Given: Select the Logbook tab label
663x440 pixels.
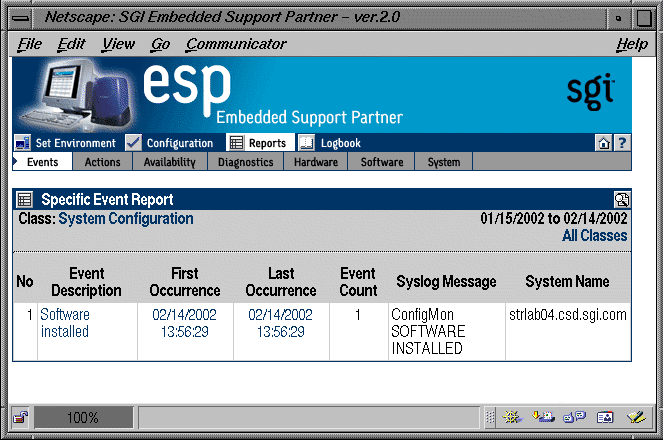Looking at the screenshot, I should tap(341, 143).
